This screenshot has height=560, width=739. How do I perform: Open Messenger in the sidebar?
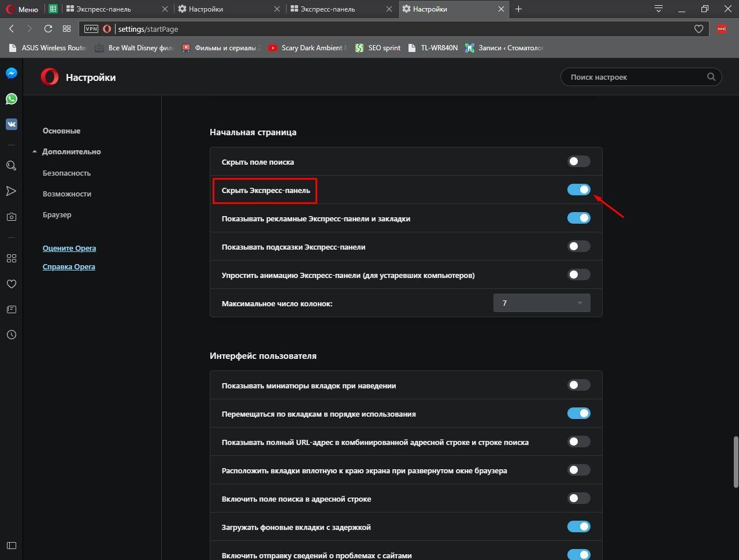coord(11,73)
